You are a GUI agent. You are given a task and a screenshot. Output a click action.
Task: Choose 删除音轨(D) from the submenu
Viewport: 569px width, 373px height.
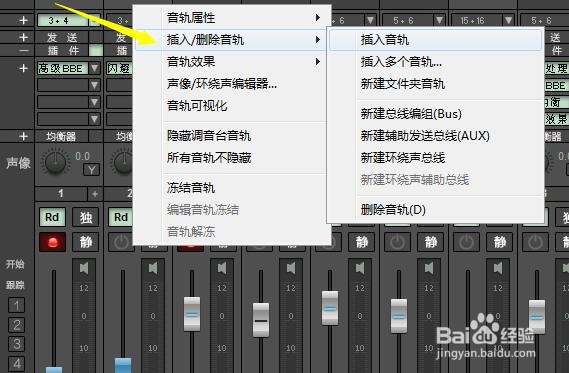(435, 210)
